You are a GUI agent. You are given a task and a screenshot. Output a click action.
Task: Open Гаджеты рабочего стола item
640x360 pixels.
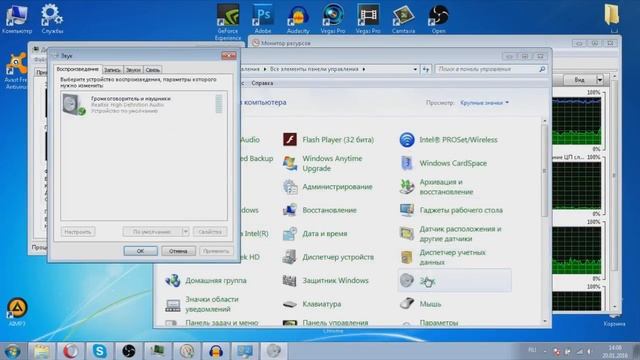[x=451, y=210]
